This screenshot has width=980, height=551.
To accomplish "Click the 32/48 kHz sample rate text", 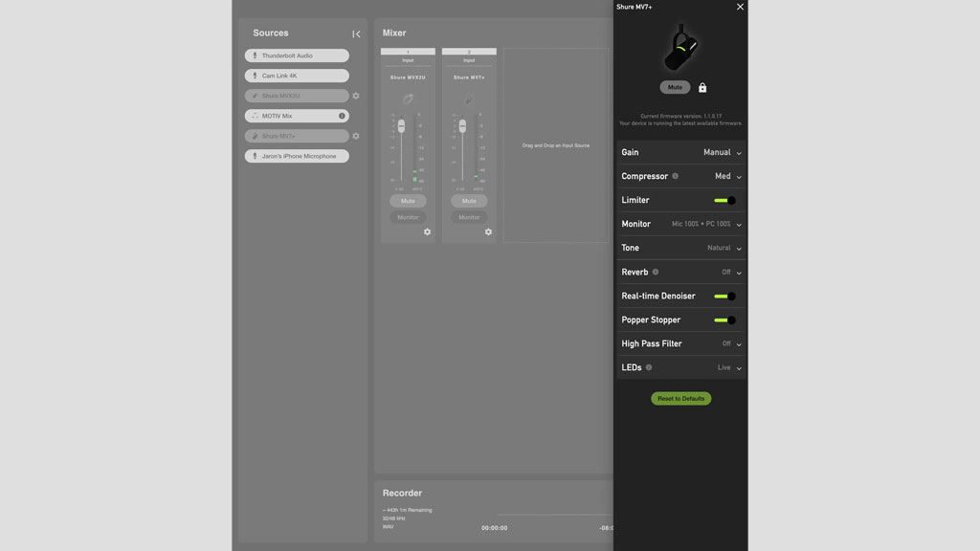I will point(393,518).
